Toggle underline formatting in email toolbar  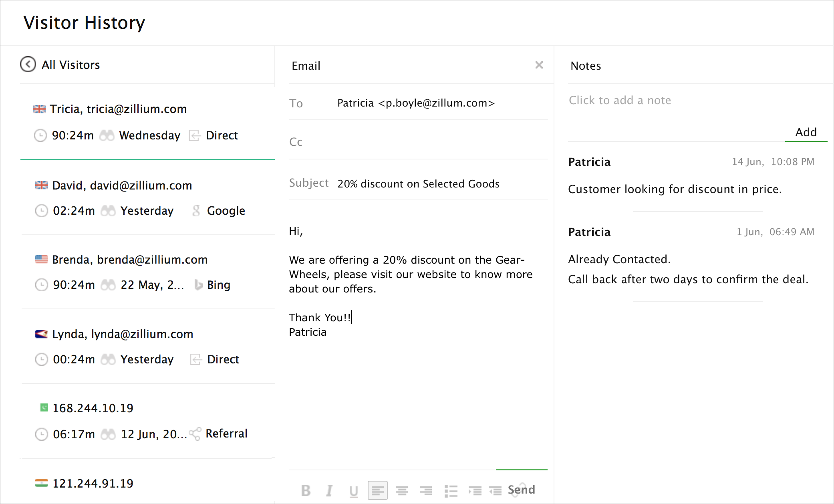click(353, 490)
